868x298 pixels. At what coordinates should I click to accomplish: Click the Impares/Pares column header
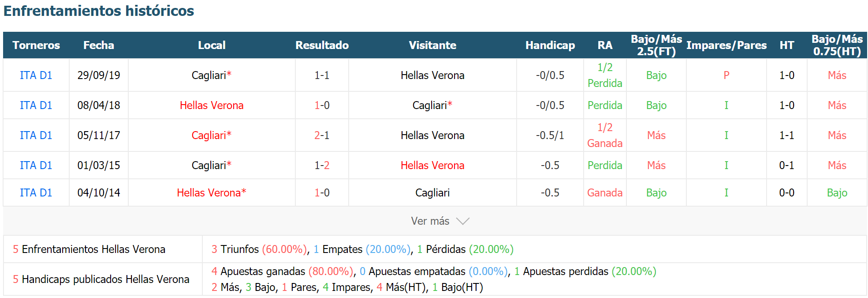click(726, 45)
